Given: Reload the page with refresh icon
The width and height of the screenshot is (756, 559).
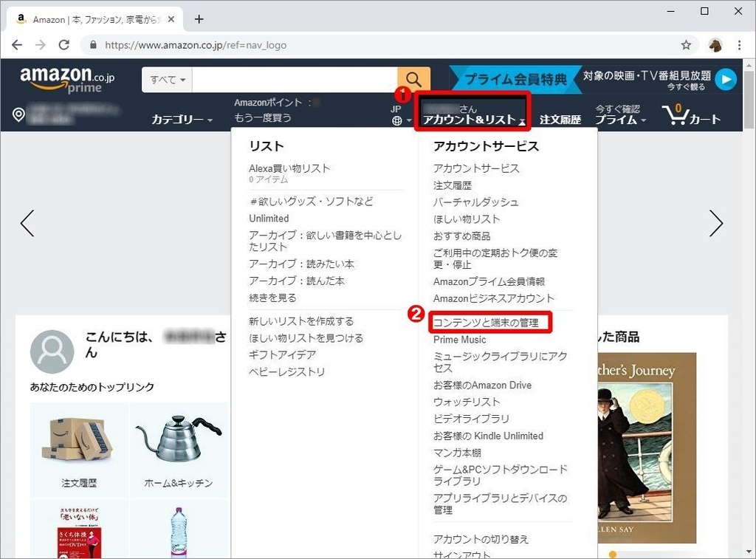Looking at the screenshot, I should pyautogui.click(x=63, y=45).
